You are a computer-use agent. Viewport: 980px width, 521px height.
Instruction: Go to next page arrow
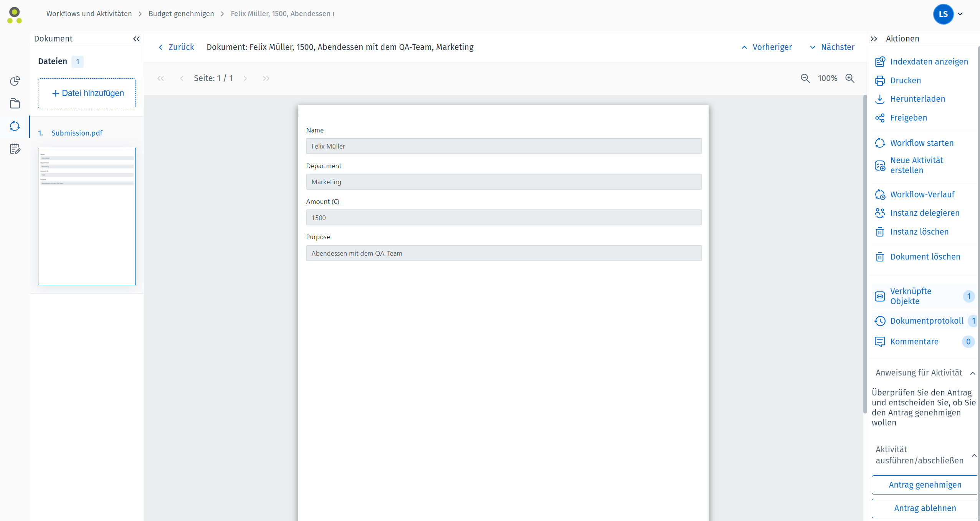click(245, 78)
